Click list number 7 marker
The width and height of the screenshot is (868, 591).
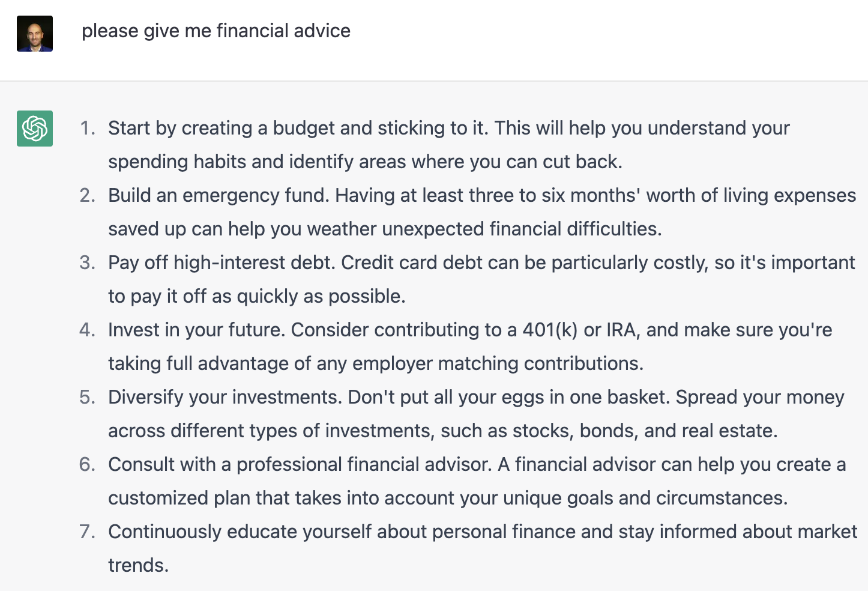[x=88, y=532]
